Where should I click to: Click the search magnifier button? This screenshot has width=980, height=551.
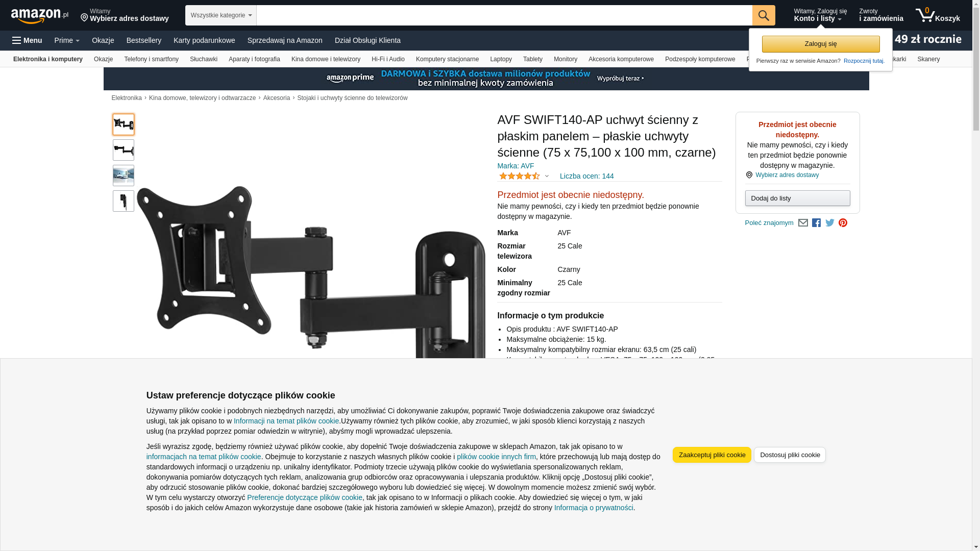(764, 15)
